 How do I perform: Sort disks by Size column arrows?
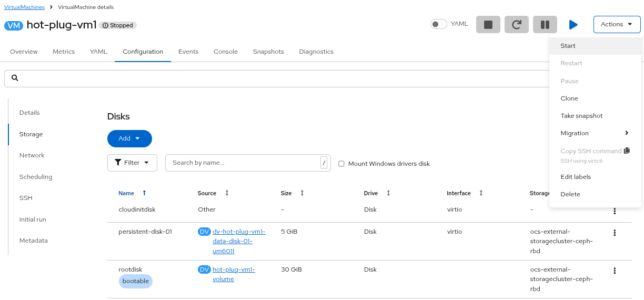302,193
